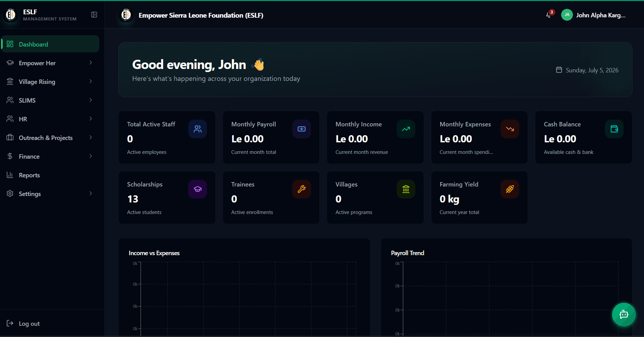Screen dimensions: 644x337
Task: Click the Monthly Income trending-up icon
Action: [406, 129]
